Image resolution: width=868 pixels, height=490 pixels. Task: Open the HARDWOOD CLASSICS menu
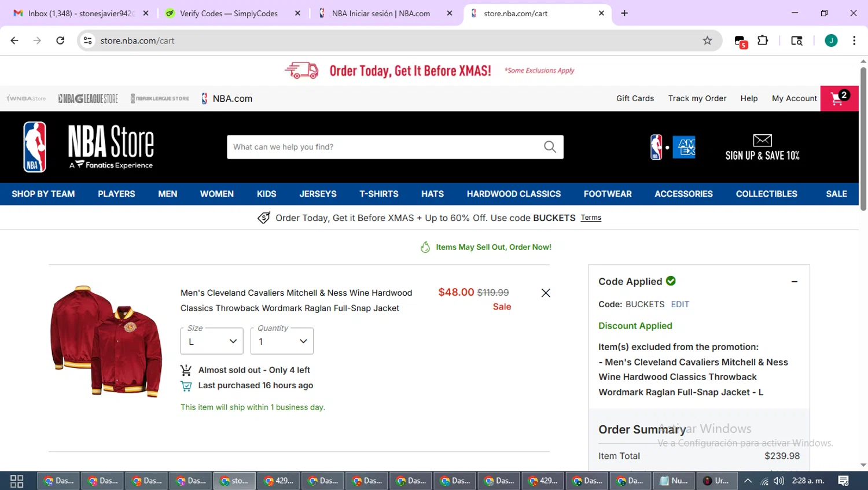(514, 194)
